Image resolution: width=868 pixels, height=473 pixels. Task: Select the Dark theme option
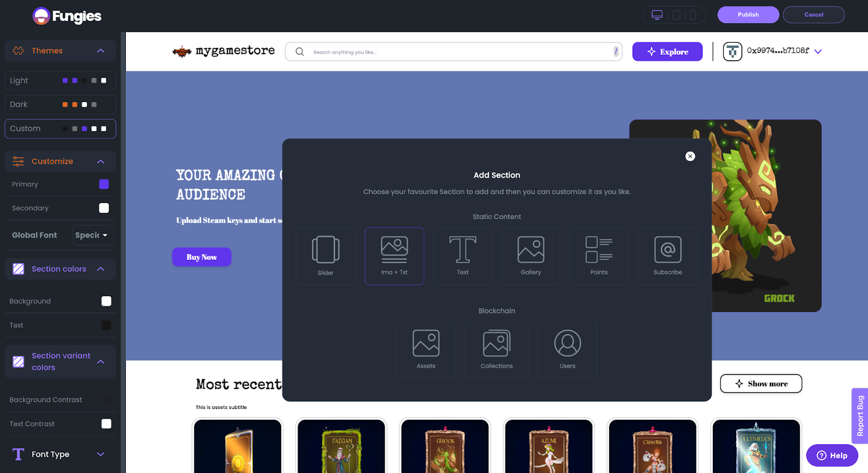pos(60,105)
